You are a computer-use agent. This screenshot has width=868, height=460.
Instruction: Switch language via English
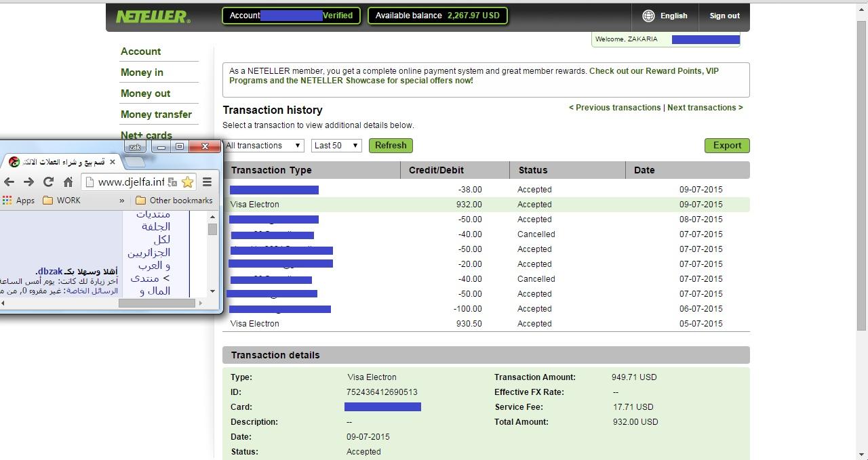click(x=673, y=16)
